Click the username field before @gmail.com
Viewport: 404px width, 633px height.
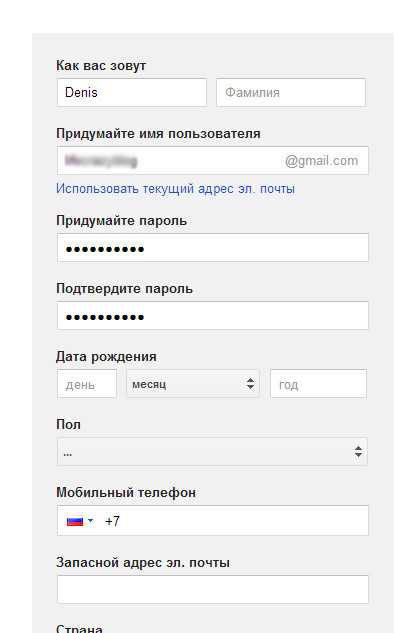pos(170,161)
